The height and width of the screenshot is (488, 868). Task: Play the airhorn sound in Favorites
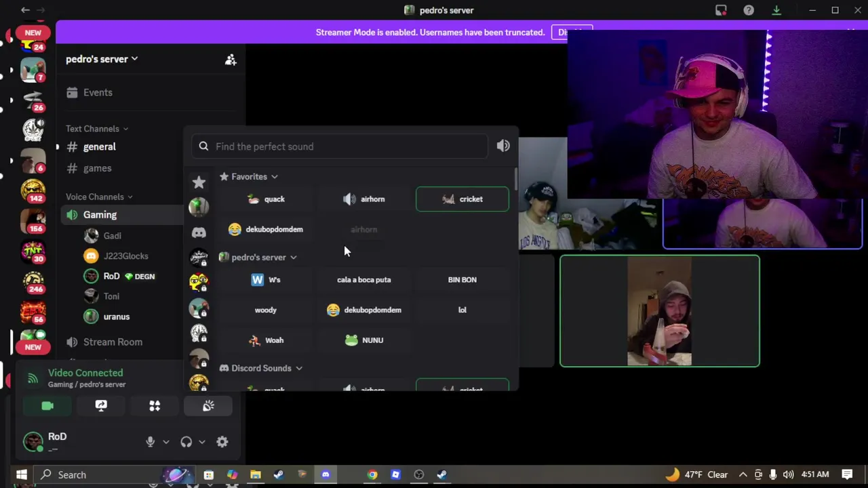[364, 199]
